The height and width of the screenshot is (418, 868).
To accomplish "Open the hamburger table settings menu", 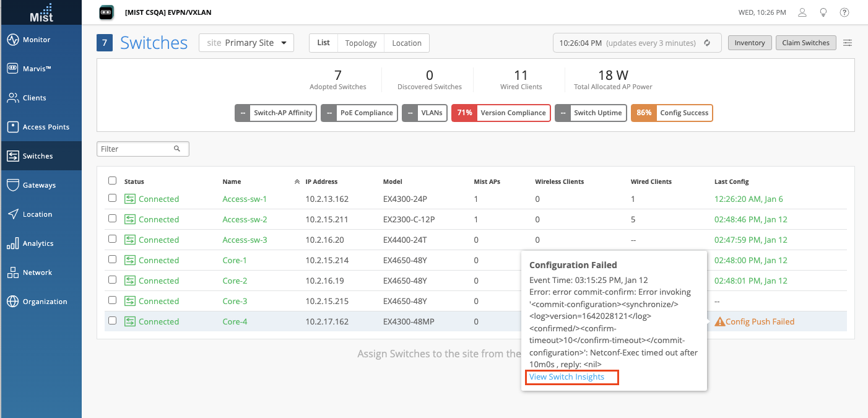I will coord(848,43).
